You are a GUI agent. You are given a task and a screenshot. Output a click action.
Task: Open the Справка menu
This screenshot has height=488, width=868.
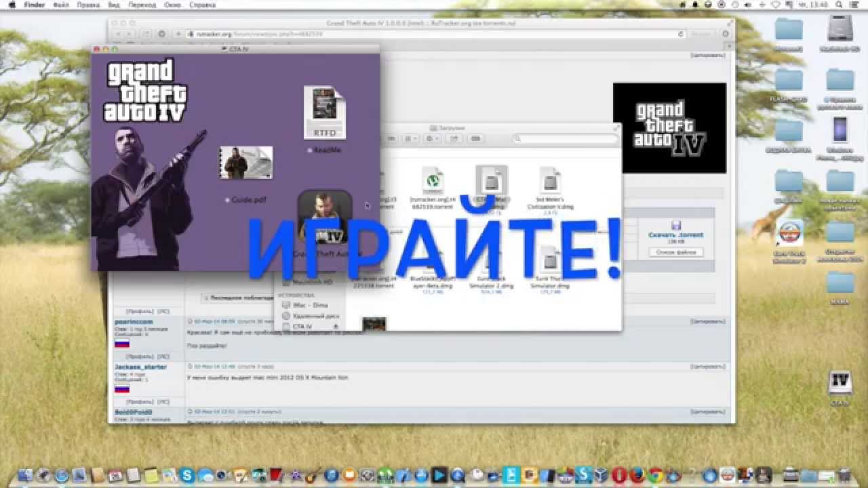[202, 4]
